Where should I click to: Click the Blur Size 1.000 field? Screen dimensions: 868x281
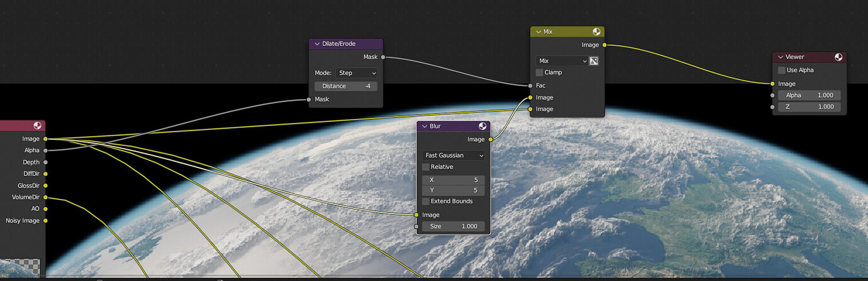(453, 226)
